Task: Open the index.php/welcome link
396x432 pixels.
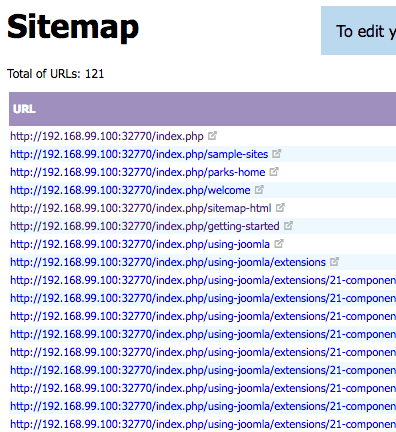Action: click(130, 190)
